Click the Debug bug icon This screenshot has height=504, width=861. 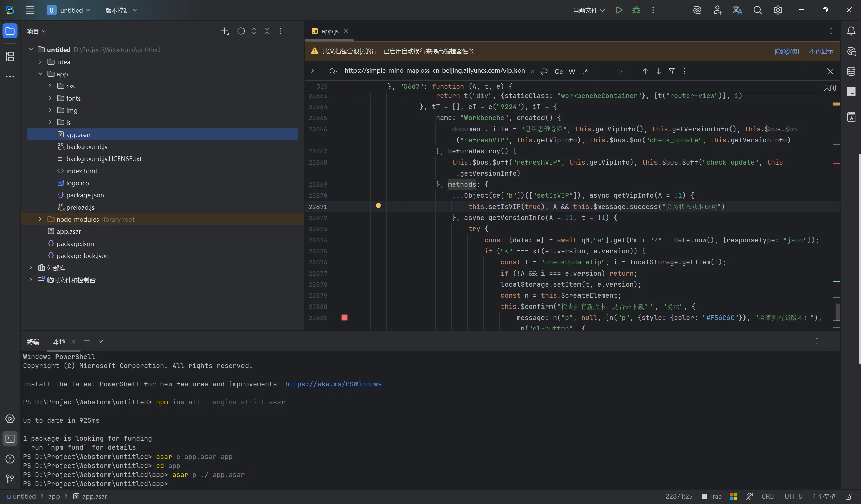coord(636,10)
